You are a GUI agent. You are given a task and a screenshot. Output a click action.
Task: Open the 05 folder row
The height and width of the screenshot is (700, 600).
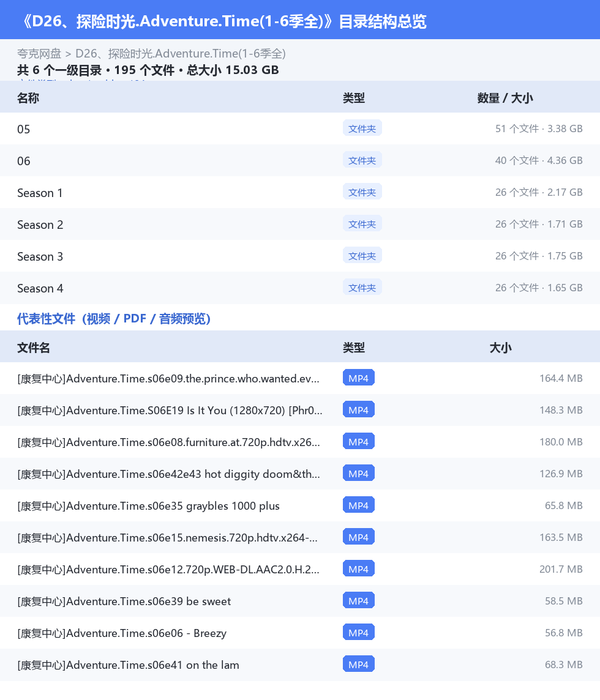[300, 128]
